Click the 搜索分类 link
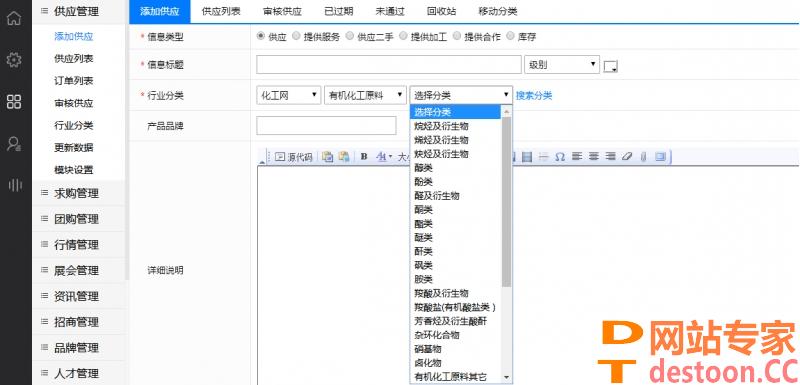The image size is (800, 385). click(x=534, y=95)
